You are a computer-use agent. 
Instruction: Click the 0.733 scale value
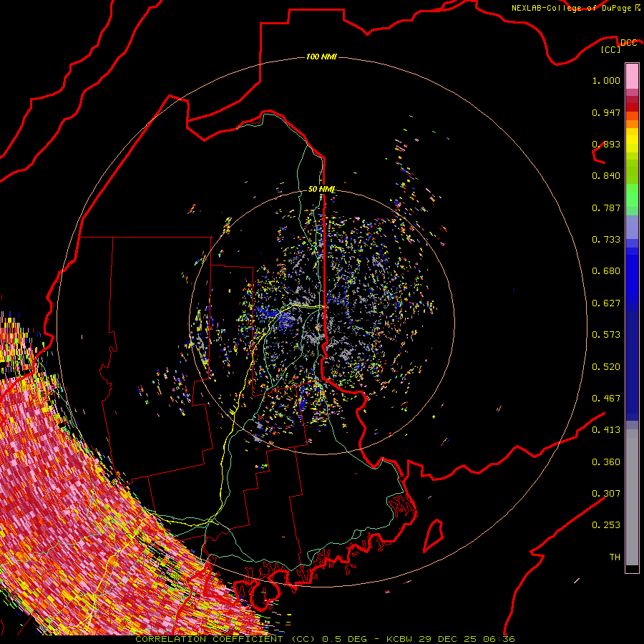pyautogui.click(x=606, y=240)
